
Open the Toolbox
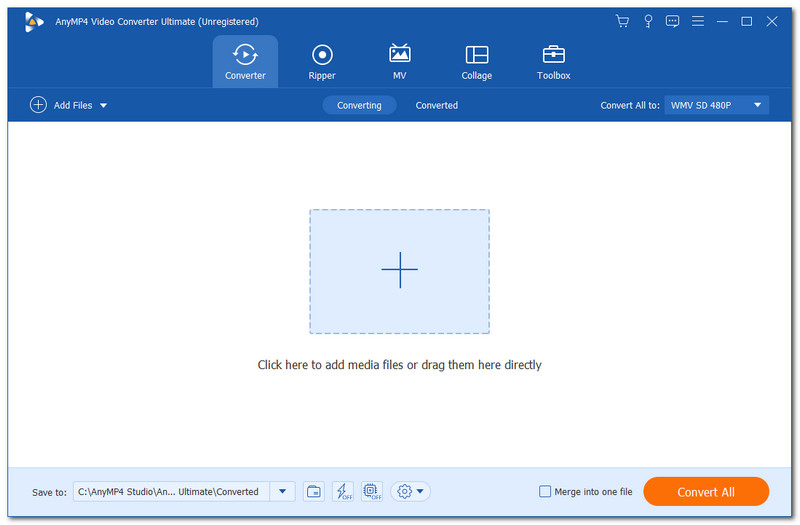click(x=553, y=62)
